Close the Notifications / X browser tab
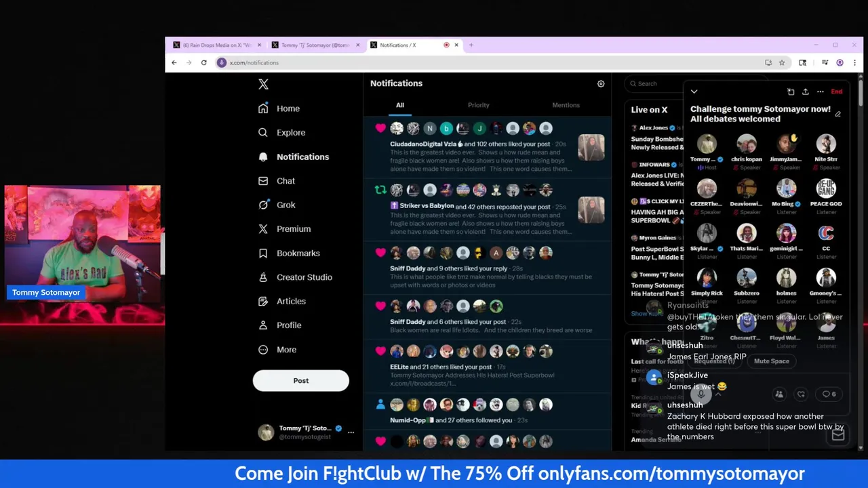Viewport: 868px width, 488px height. click(x=456, y=45)
